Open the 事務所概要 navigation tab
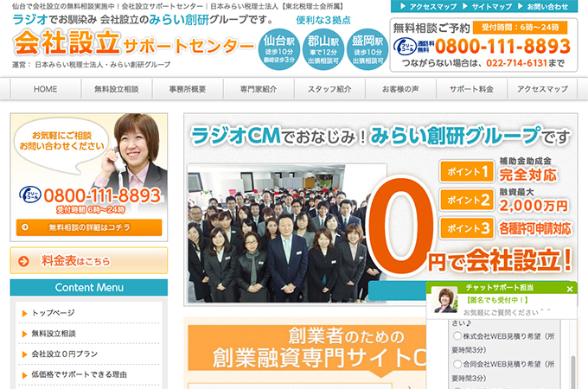Image resolution: width=588 pixels, height=389 pixels. coord(188,89)
